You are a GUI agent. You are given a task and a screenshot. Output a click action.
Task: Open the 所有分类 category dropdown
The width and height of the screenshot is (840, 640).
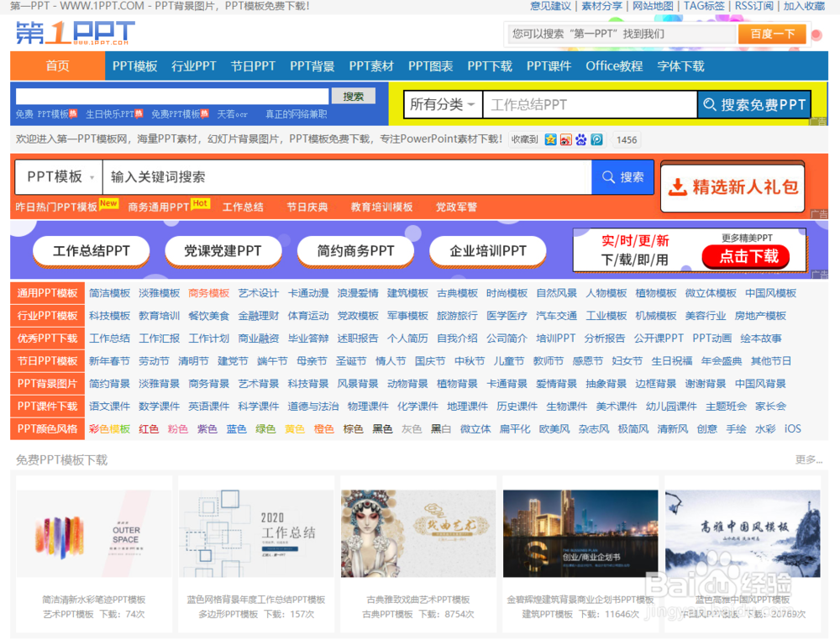443,104
